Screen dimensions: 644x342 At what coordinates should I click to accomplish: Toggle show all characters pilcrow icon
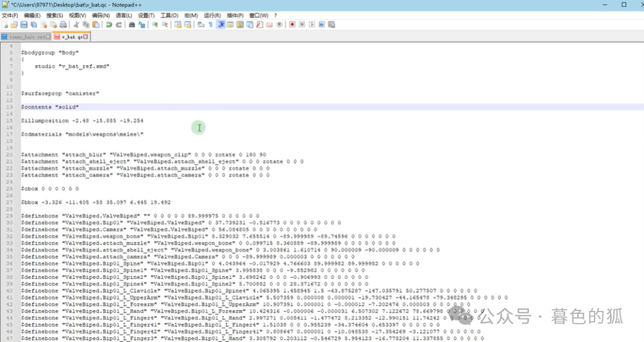tap(210, 24)
